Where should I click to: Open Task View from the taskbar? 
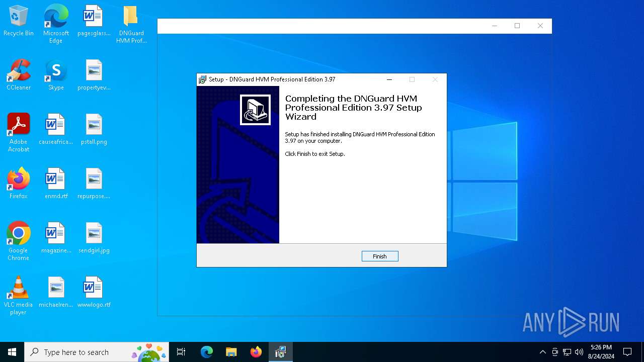click(x=181, y=352)
